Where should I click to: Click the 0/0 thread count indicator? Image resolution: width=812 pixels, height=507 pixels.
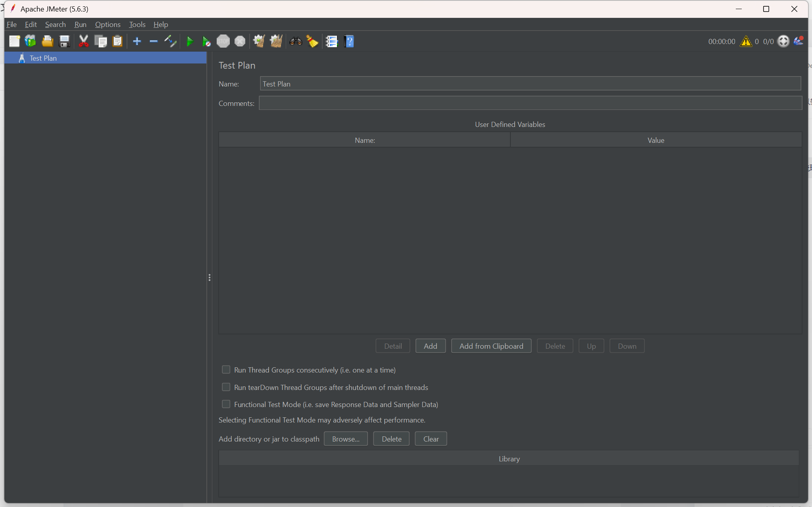click(x=768, y=41)
